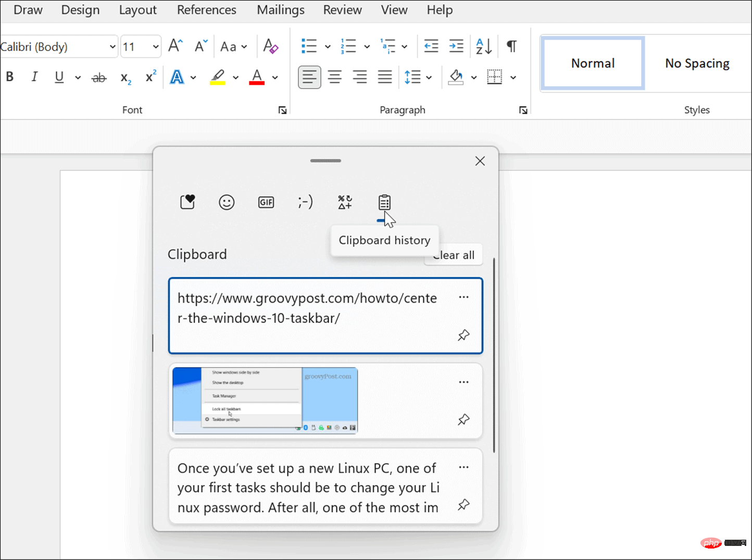This screenshot has height=560, width=752.
Task: Pin the groovypost URL clipboard item
Action: (x=463, y=335)
